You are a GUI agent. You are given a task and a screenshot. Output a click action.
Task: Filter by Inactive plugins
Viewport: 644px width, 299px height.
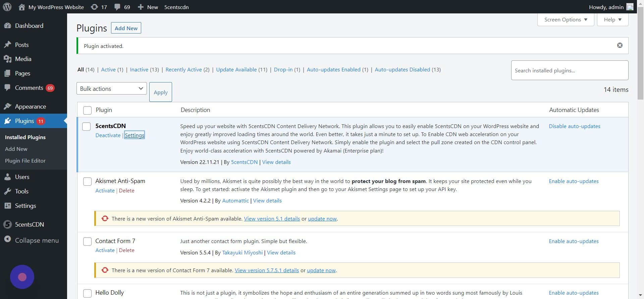click(139, 70)
